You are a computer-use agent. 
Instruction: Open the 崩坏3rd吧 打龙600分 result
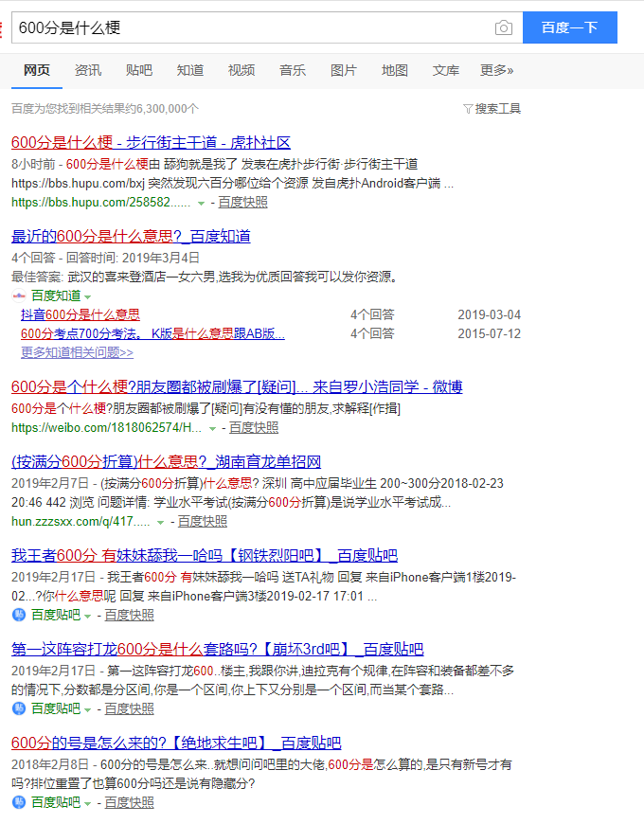pos(218,650)
